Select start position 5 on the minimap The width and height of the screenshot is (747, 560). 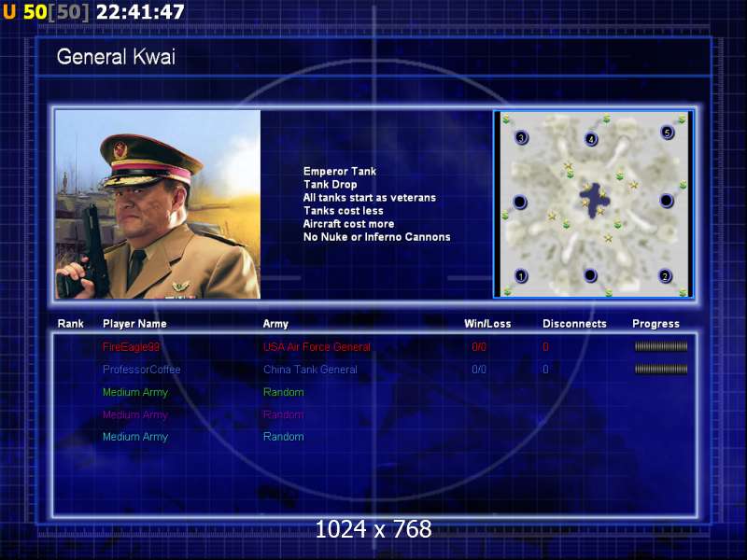point(667,133)
